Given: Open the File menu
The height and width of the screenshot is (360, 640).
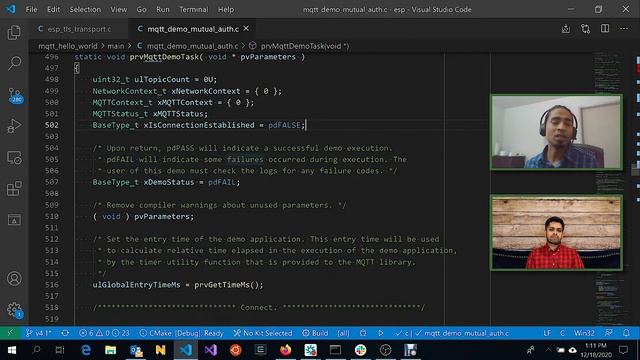Looking at the screenshot, I should click(31, 9).
